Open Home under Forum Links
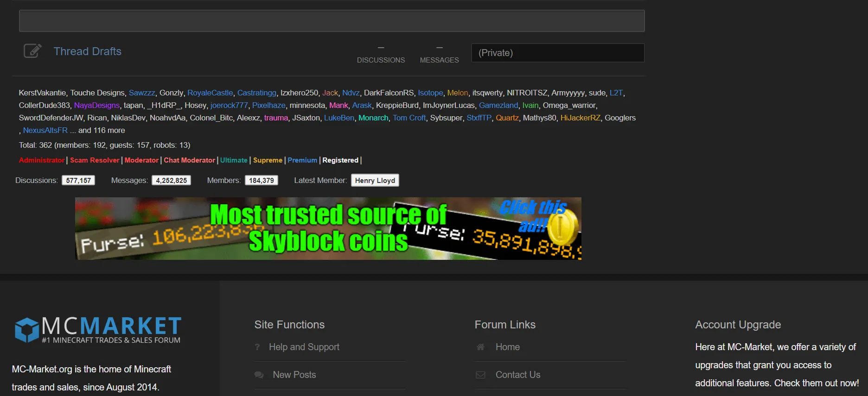Viewport: 868px width, 396px height. click(508, 347)
